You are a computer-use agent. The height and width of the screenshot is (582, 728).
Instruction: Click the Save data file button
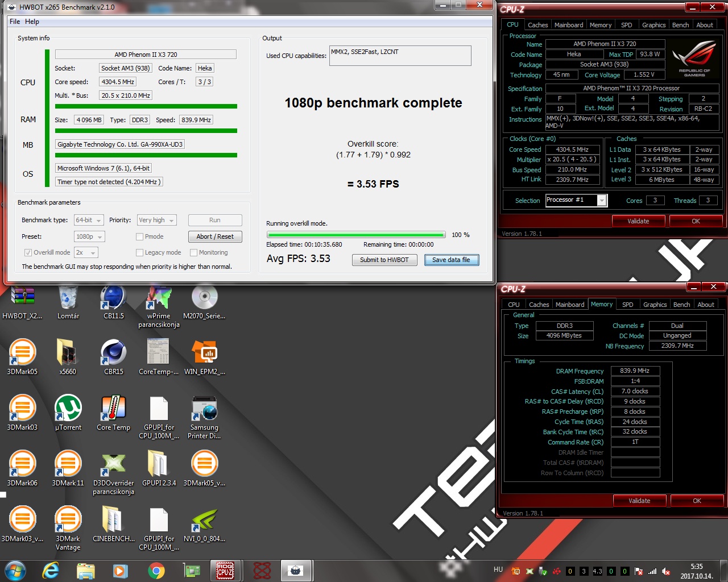click(x=452, y=260)
